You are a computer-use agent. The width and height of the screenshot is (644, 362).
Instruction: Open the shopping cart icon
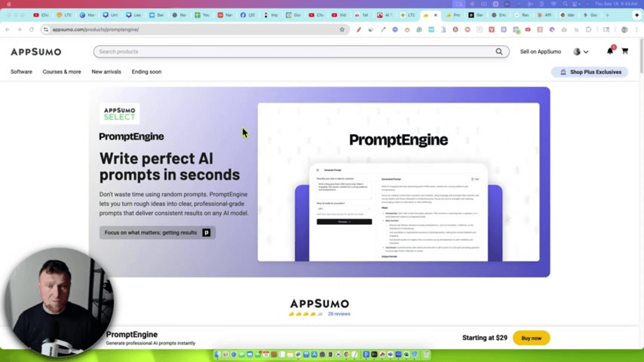tap(625, 51)
